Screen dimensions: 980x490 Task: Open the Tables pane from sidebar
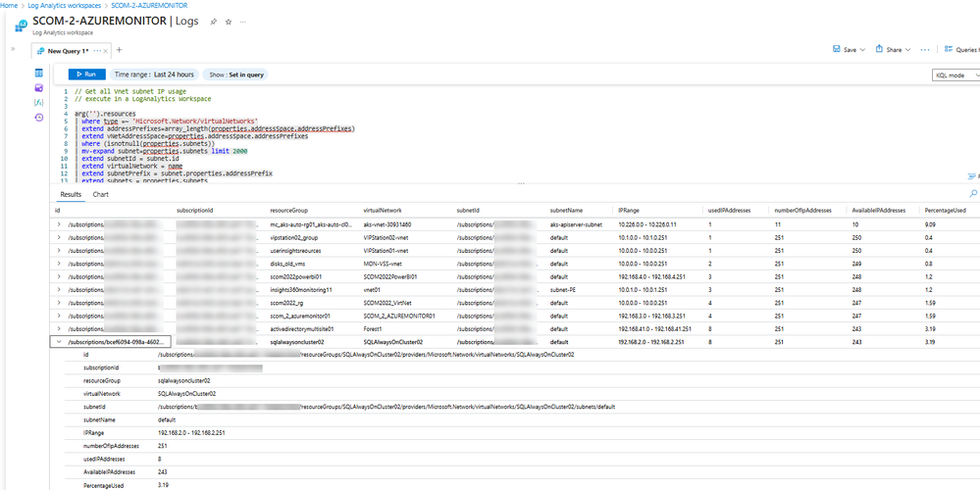(x=39, y=73)
